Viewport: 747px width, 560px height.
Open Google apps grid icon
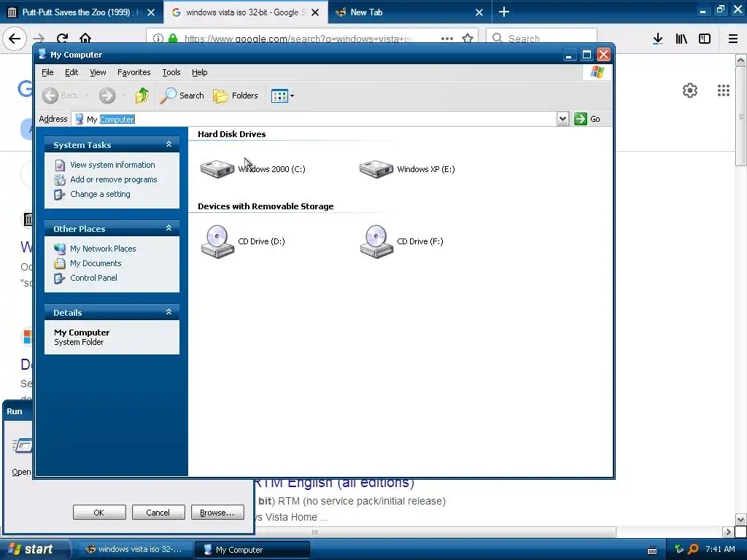click(724, 90)
